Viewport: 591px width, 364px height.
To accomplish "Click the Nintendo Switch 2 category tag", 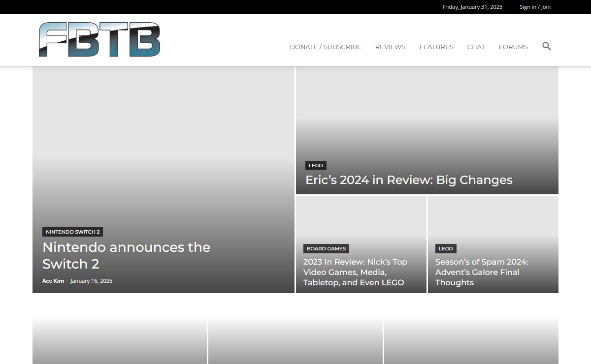I will pyautogui.click(x=73, y=232).
